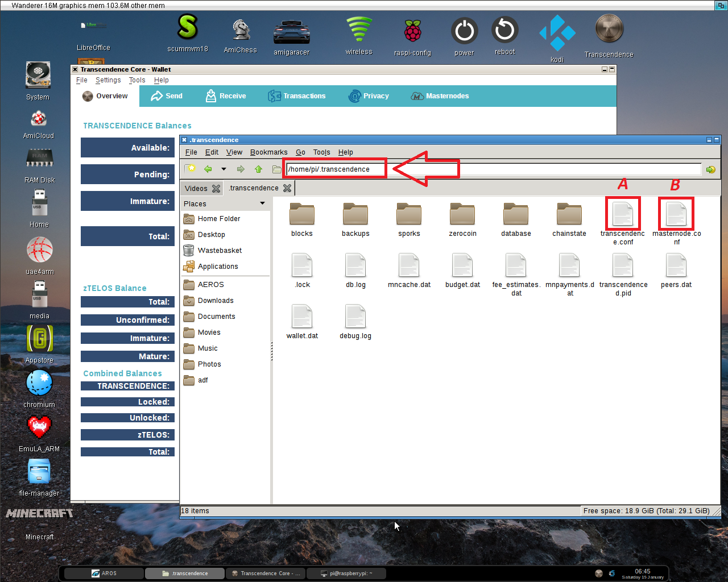Open the wallet's Masternodes tab
The height and width of the screenshot is (582, 728).
pyautogui.click(x=440, y=96)
